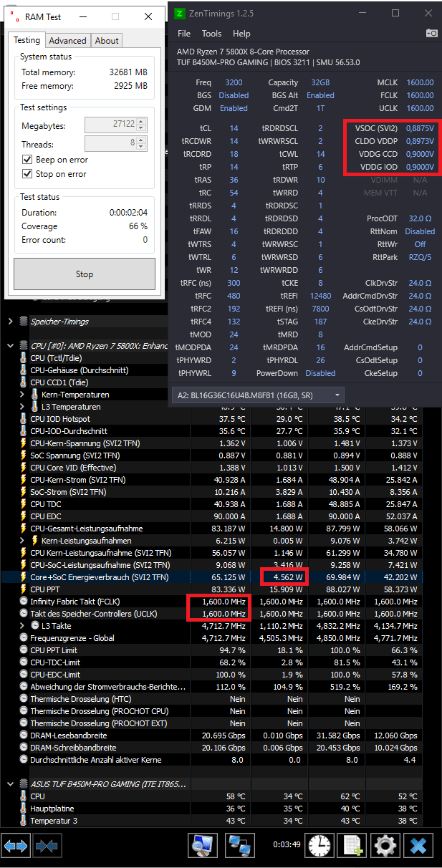442x868 pixels.
Task: Click the CPU (Tctl/Tdie) thermometer icon
Action: point(24,358)
